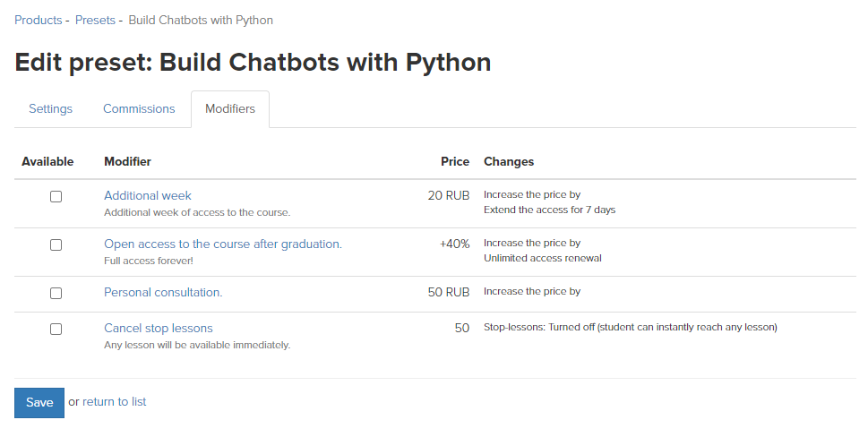Click the Changes column header
Image resolution: width=868 pixels, height=437 pixels.
509,161
